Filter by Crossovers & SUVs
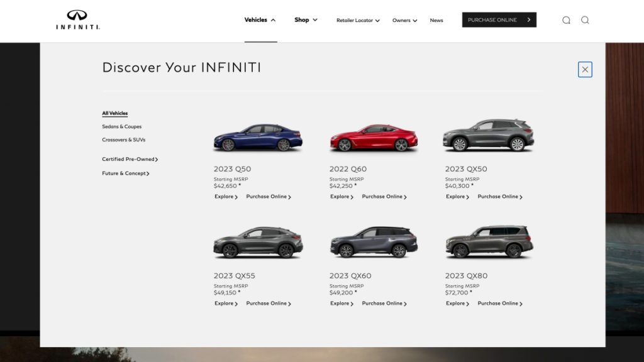 pyautogui.click(x=124, y=140)
